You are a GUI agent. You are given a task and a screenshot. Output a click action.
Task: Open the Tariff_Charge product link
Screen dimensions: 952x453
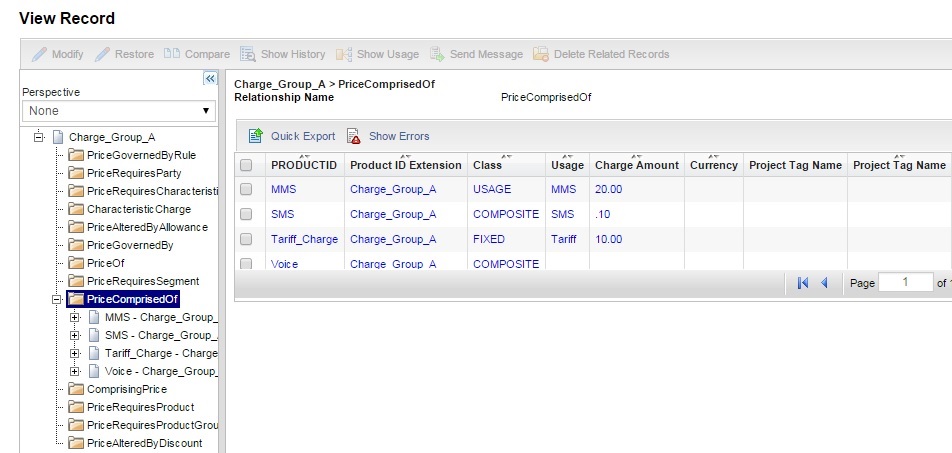point(304,239)
